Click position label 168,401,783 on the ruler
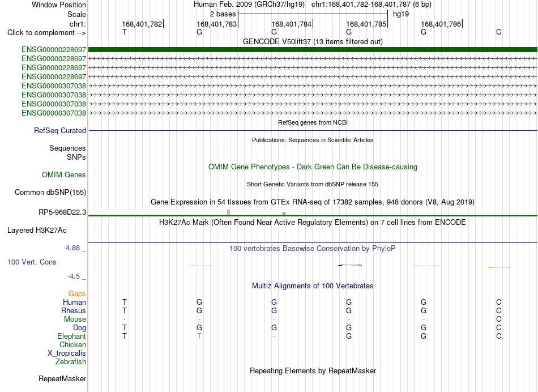The image size is (538, 392). (217, 24)
